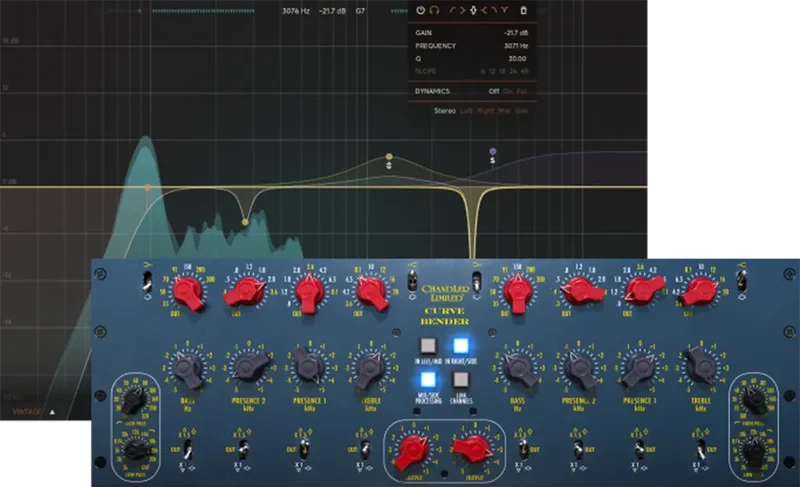Image resolution: width=800 pixels, height=487 pixels.
Task: Click the Q value 30.00
Action: click(517, 59)
